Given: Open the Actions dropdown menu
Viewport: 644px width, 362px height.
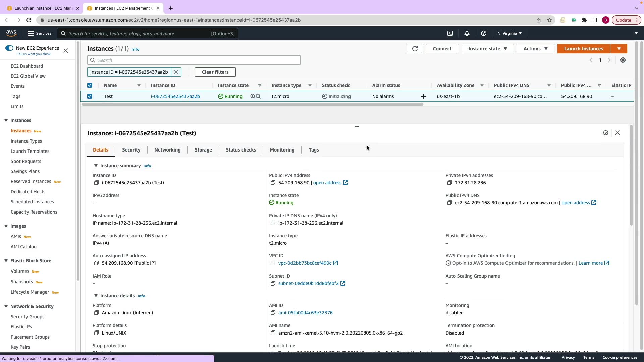Looking at the screenshot, I should (535, 49).
